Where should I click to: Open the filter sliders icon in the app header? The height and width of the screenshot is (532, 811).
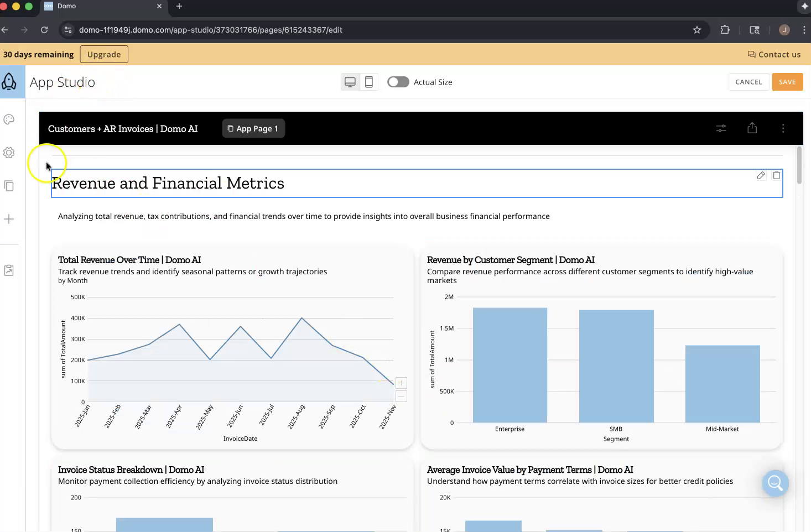tap(721, 128)
